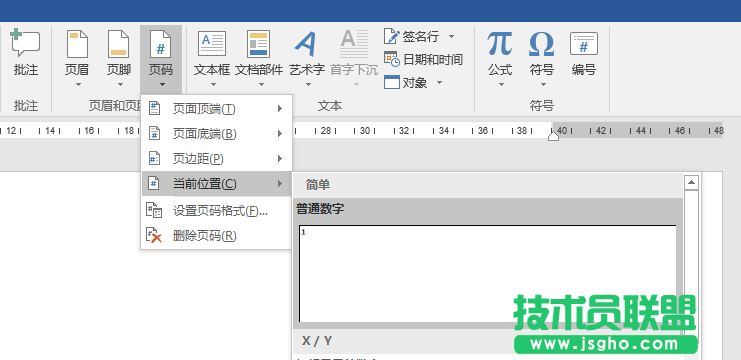Click the right indent marker on ruler
This screenshot has width=741, height=360.
[x=553, y=136]
